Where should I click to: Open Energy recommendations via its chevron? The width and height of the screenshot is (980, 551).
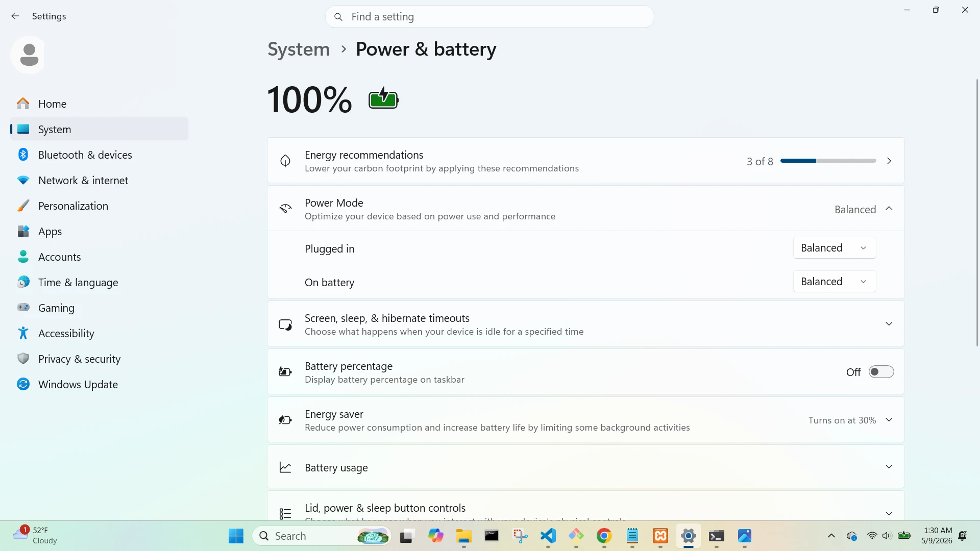[x=889, y=161]
